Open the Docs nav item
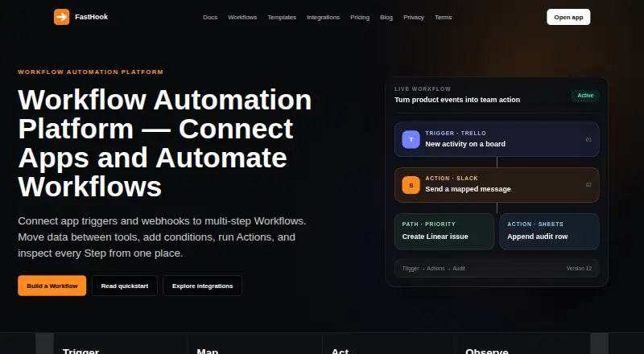The image size is (644, 354). pos(210,17)
